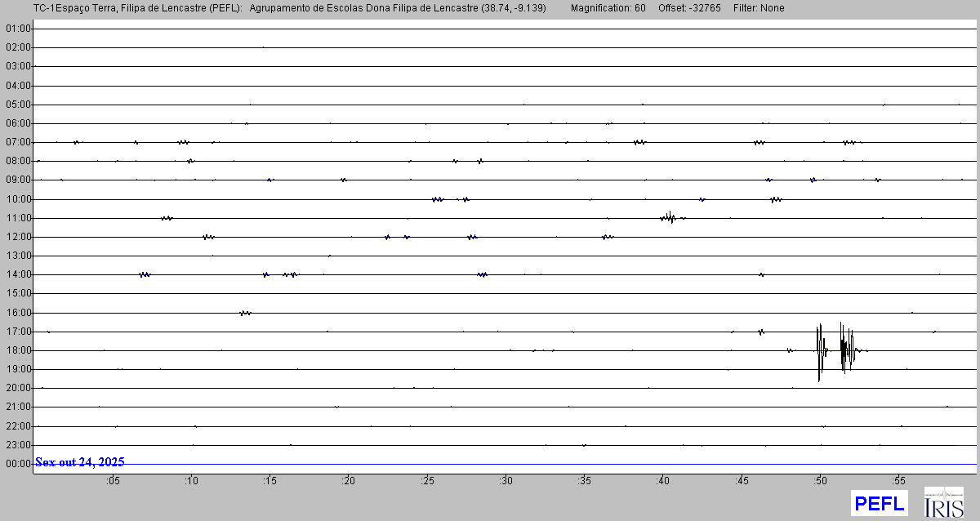Click the :30 minute axis label
This screenshot has width=980, height=521.
point(506,481)
